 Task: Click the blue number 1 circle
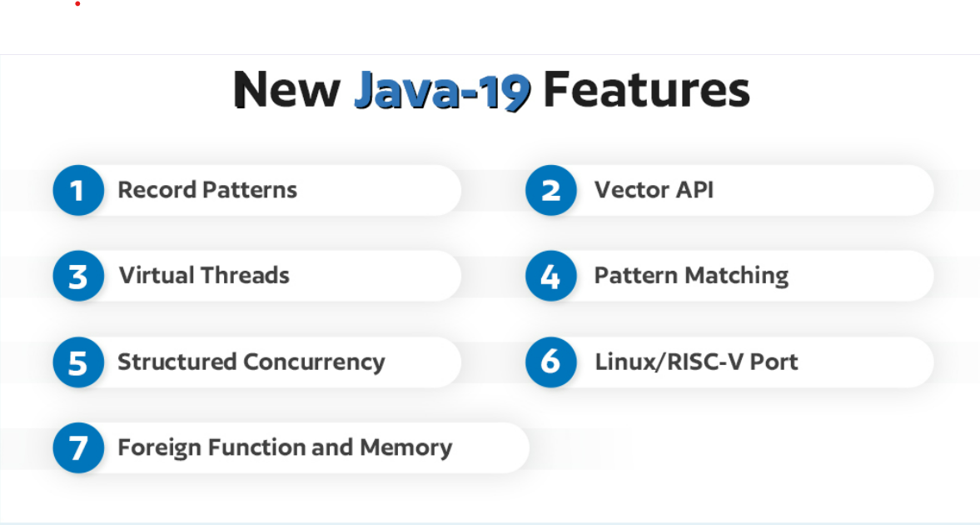tap(78, 190)
